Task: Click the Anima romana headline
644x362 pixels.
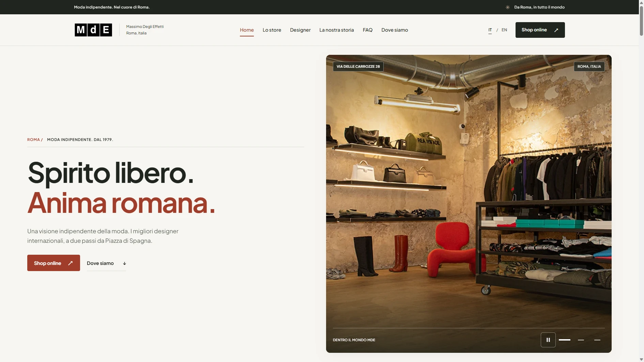Action: point(121,203)
